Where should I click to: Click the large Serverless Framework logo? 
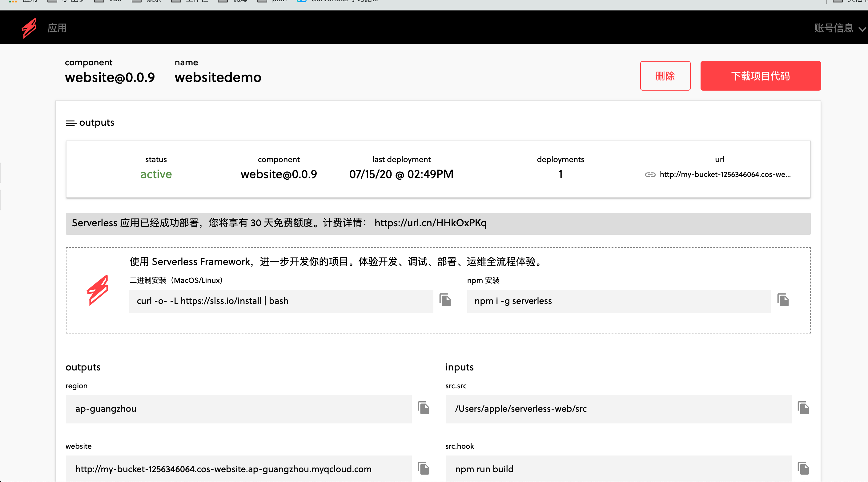(98, 290)
